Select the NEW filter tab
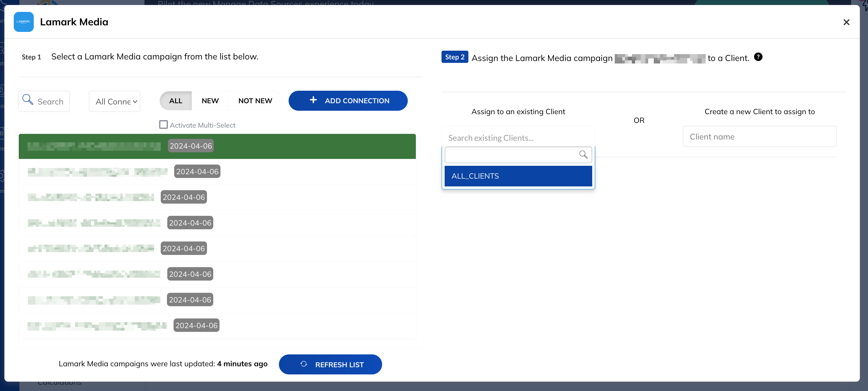This screenshot has height=391, width=868. [x=210, y=101]
